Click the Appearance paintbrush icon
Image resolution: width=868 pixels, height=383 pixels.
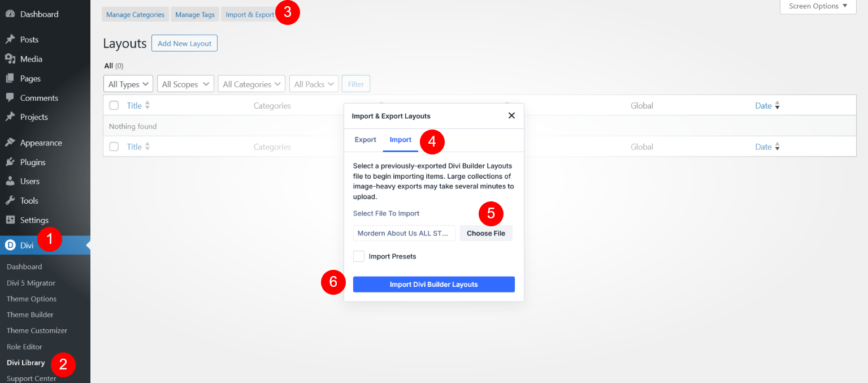(x=10, y=143)
